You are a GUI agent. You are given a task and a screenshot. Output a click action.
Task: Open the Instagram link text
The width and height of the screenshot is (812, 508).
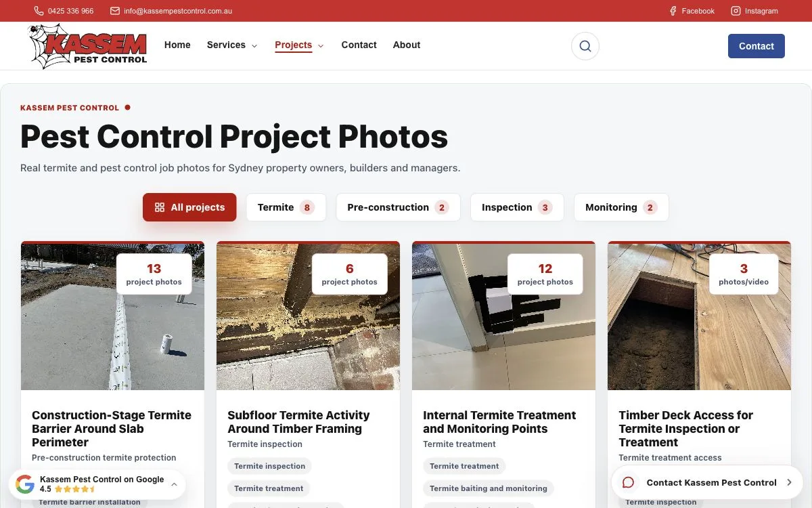click(761, 11)
